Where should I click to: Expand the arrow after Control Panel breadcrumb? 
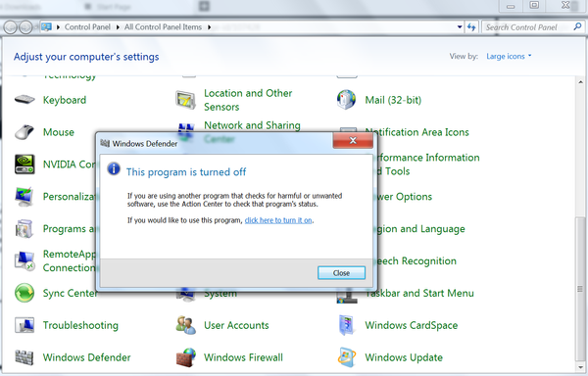click(x=118, y=27)
